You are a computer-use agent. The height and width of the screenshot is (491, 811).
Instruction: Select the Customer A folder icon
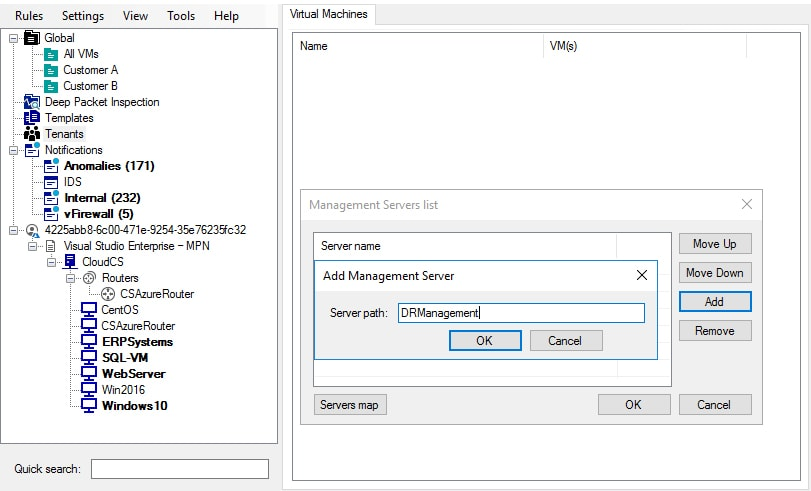51,70
